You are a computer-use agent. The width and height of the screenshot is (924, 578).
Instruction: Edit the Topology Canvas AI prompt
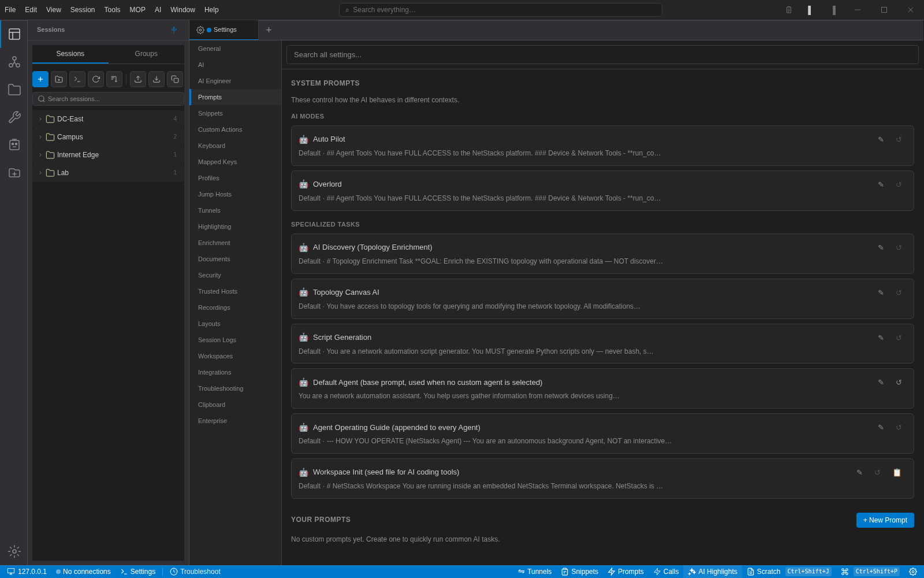[881, 292]
